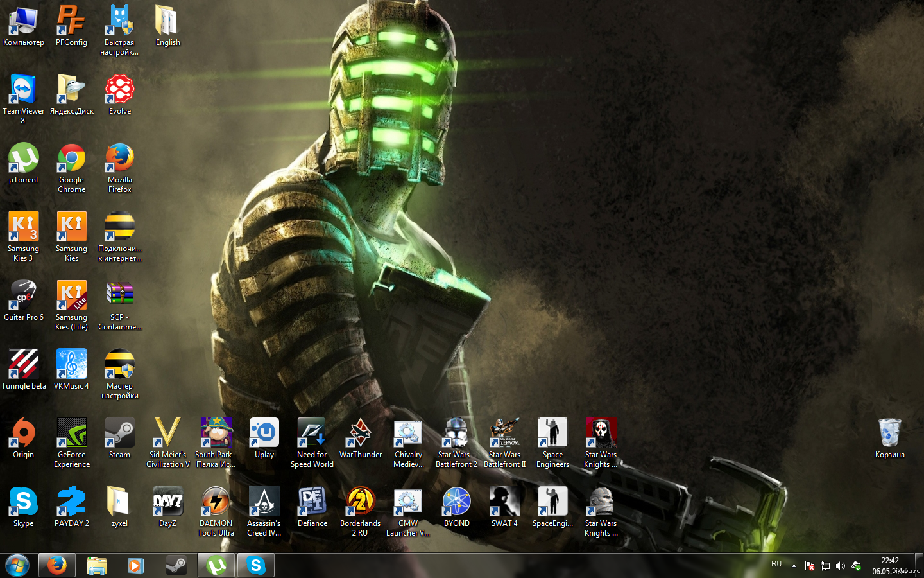Select Borderlands 2 RU shortcut
The width and height of the screenshot is (924, 578).
click(x=360, y=512)
